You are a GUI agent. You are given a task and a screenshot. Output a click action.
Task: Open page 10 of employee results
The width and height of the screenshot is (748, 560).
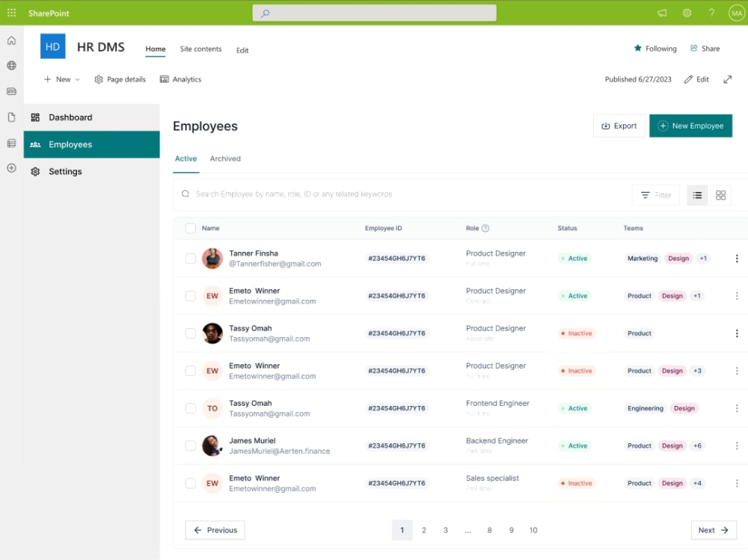pos(533,530)
